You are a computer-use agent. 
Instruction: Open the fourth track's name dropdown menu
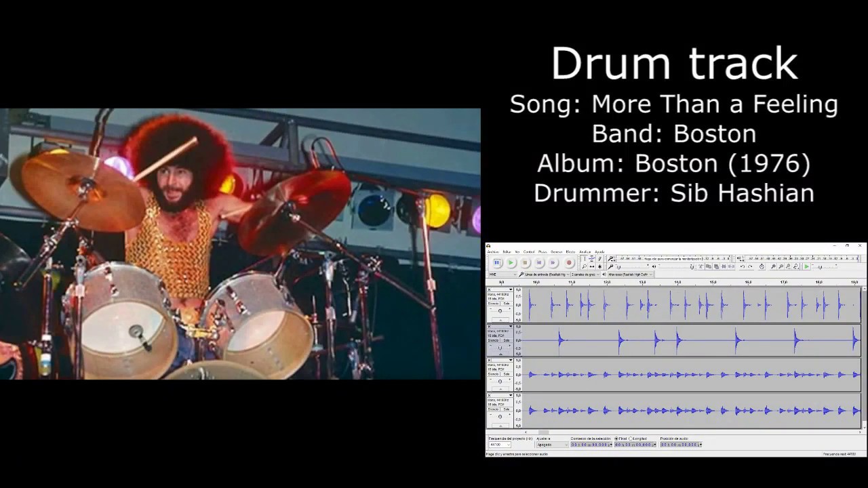(x=503, y=396)
